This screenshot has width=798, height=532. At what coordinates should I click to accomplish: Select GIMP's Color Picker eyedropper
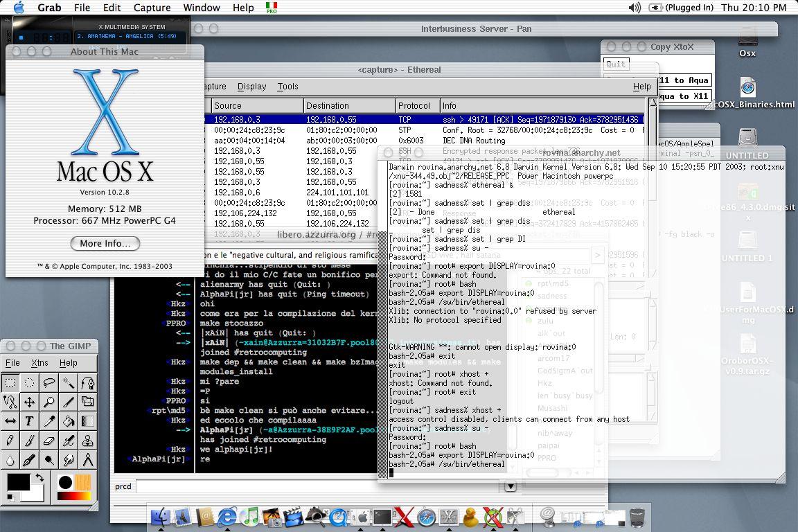(49, 422)
